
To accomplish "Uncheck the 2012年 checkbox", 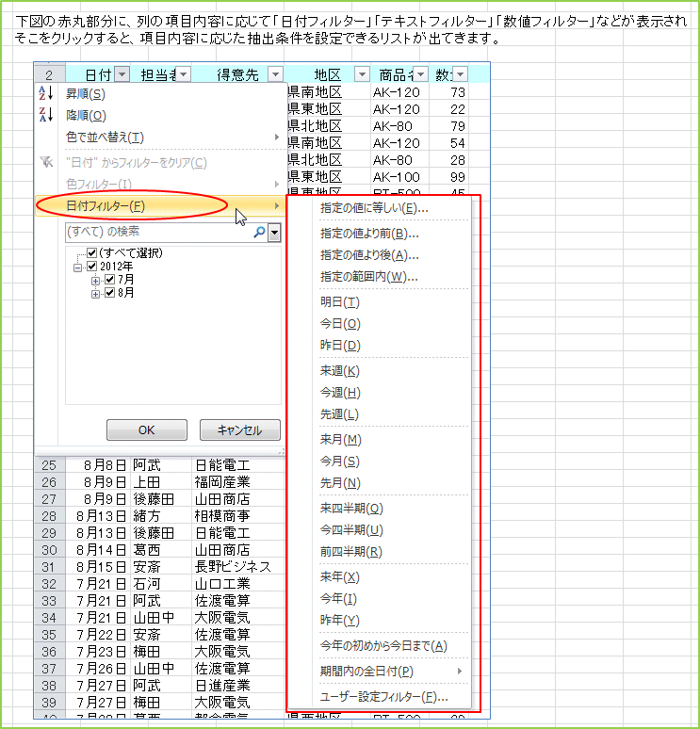I will [91, 267].
